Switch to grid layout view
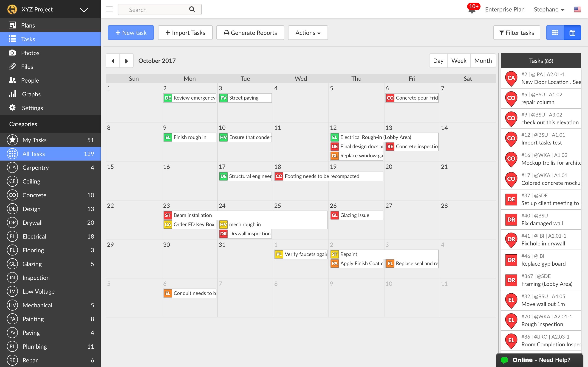 pyautogui.click(x=555, y=33)
